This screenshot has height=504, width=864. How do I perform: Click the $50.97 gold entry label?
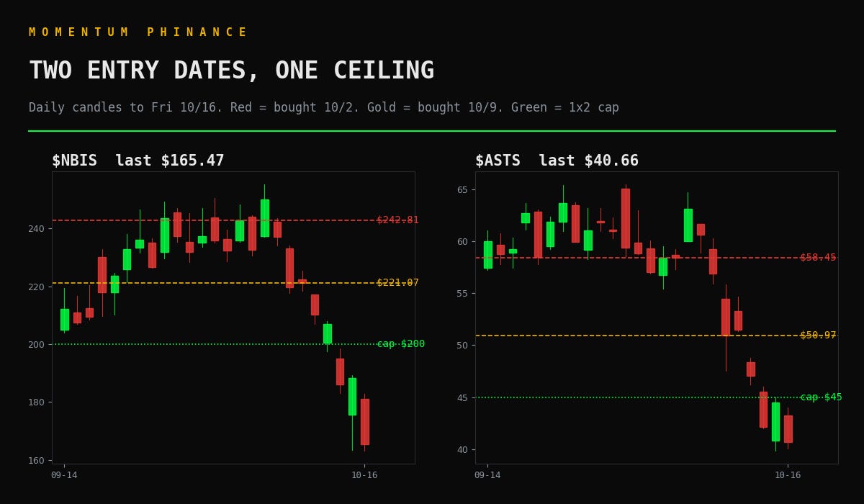pyautogui.click(x=818, y=336)
